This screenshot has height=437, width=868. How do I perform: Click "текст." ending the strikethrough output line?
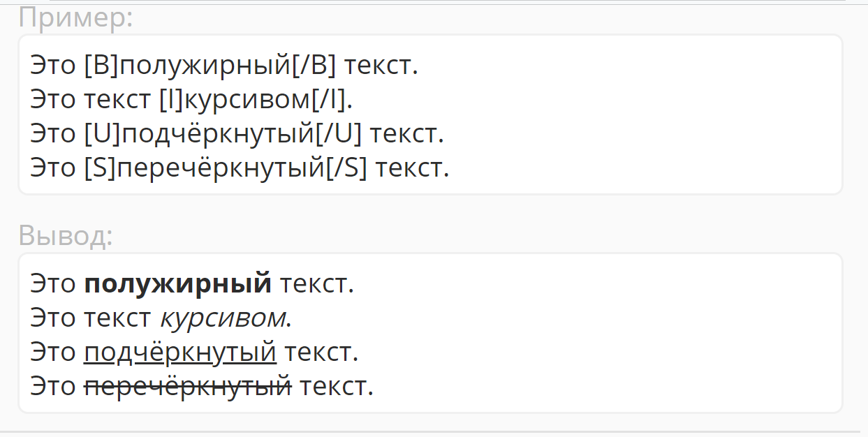[x=337, y=386]
